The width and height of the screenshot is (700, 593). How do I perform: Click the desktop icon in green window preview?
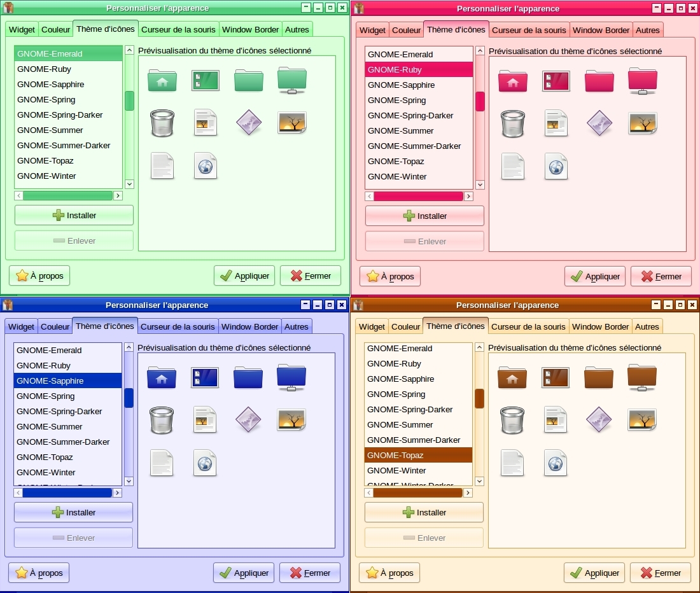click(206, 80)
